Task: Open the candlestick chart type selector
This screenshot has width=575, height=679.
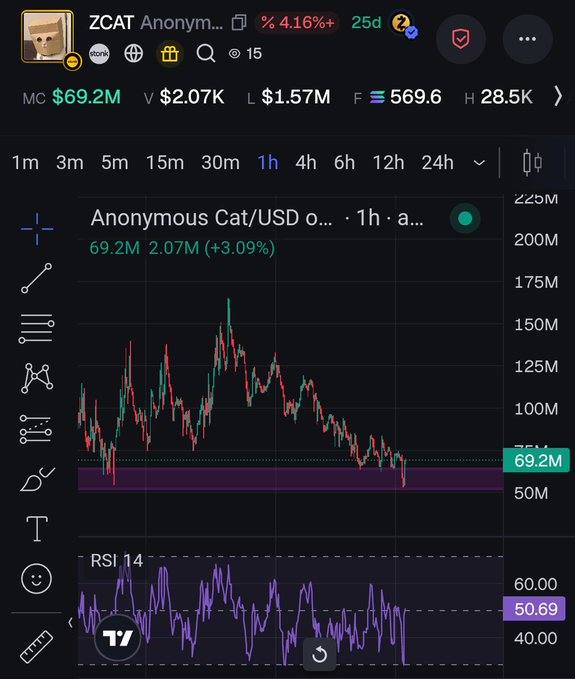Action: click(532, 163)
